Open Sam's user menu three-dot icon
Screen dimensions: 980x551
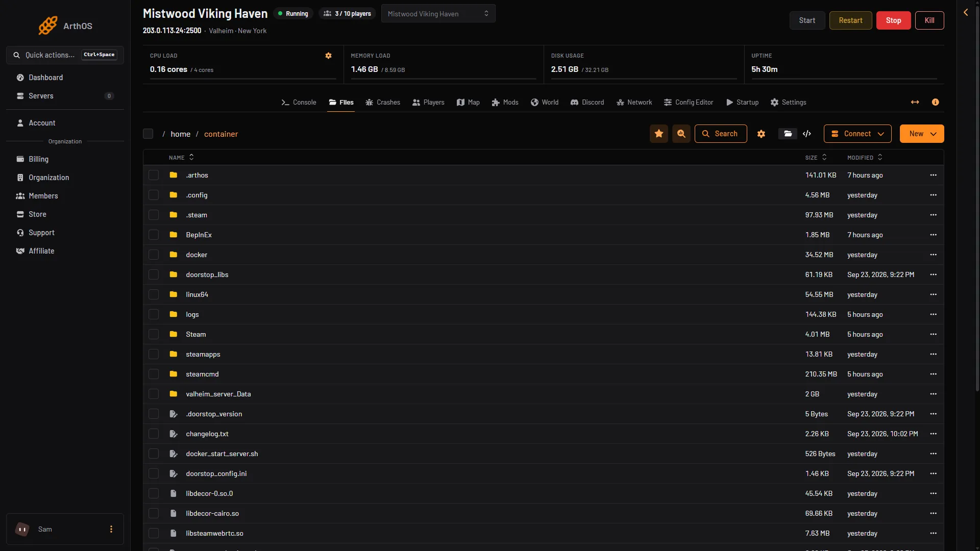click(x=111, y=529)
